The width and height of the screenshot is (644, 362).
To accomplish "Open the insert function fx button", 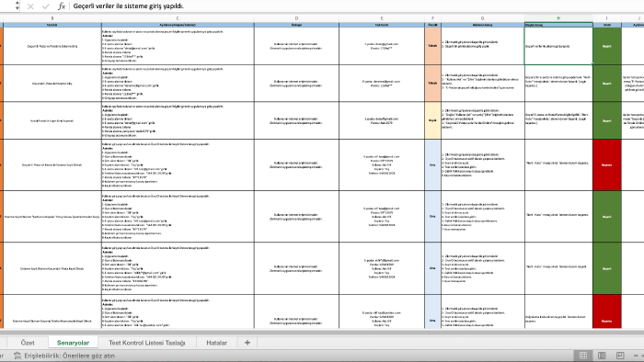I will (x=62, y=6).
